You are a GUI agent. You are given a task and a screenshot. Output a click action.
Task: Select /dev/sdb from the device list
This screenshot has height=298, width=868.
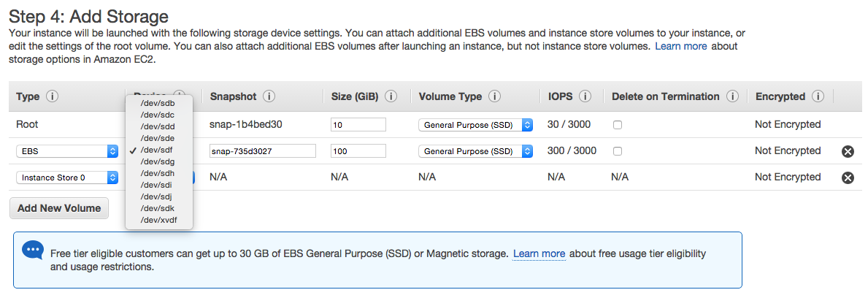point(157,102)
